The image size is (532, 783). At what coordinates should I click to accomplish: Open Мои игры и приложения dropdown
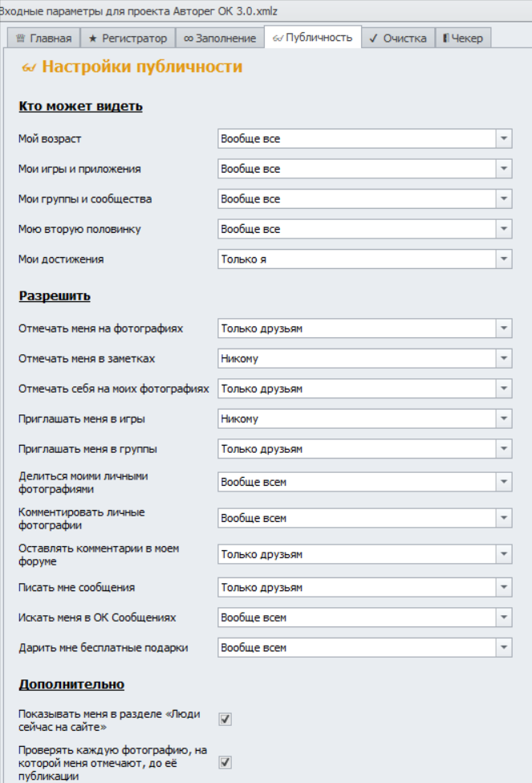(x=503, y=169)
